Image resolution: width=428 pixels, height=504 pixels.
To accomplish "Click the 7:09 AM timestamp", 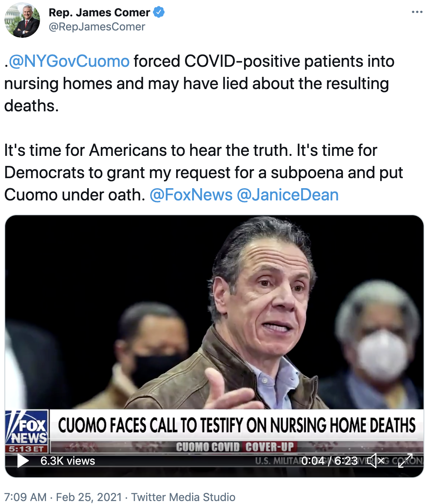I will 26,497.
